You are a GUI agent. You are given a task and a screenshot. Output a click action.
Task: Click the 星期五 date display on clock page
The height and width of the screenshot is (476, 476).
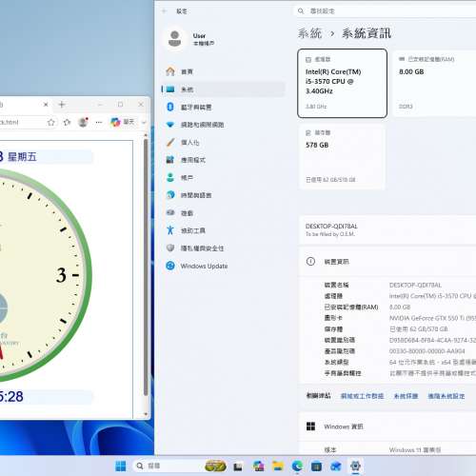point(22,157)
